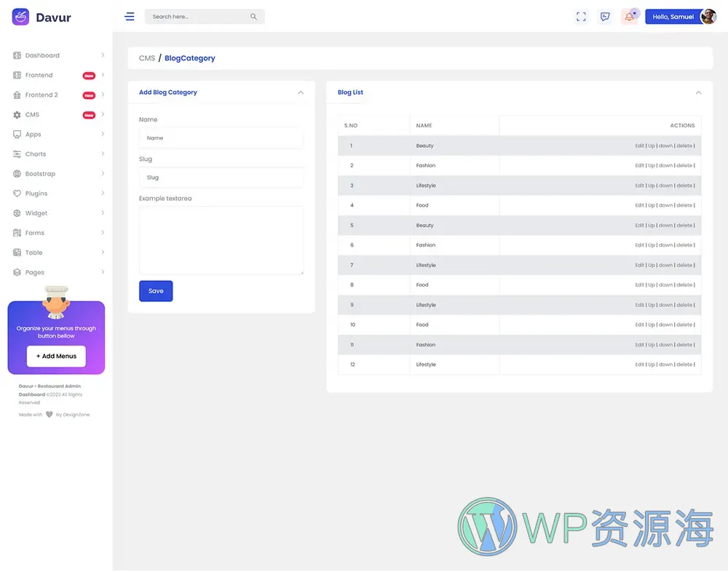Screen dimensions: 728x572
Task: Click the Save button
Action: coord(156,290)
